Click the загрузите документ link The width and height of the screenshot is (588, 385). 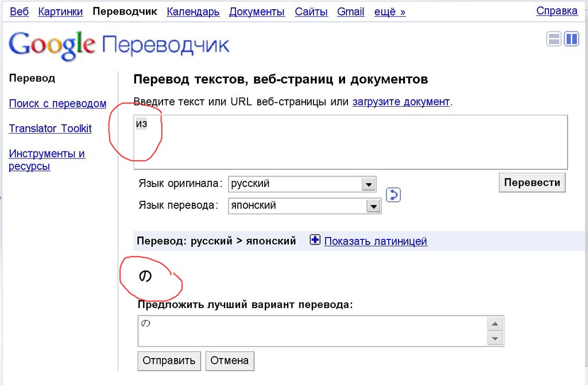click(401, 102)
